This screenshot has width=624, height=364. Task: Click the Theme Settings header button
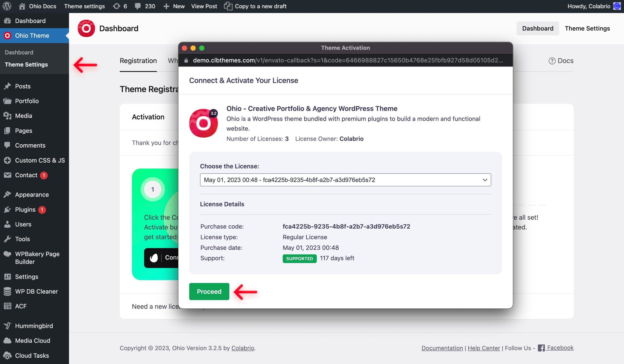[587, 28]
